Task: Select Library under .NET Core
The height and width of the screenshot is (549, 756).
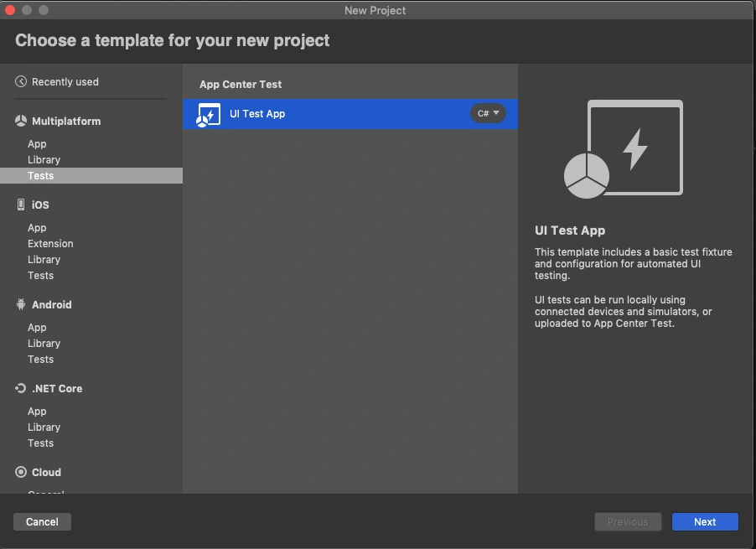Action: (44, 427)
